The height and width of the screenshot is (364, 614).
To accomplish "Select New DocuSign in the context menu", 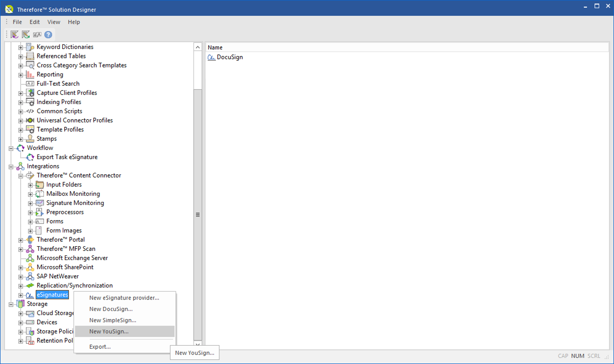I will click(111, 309).
